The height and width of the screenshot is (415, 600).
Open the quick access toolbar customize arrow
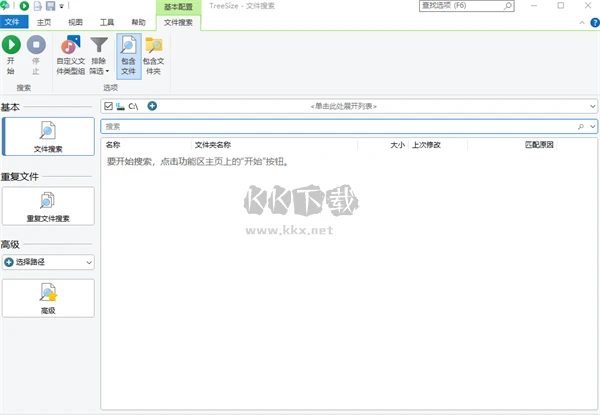61,7
